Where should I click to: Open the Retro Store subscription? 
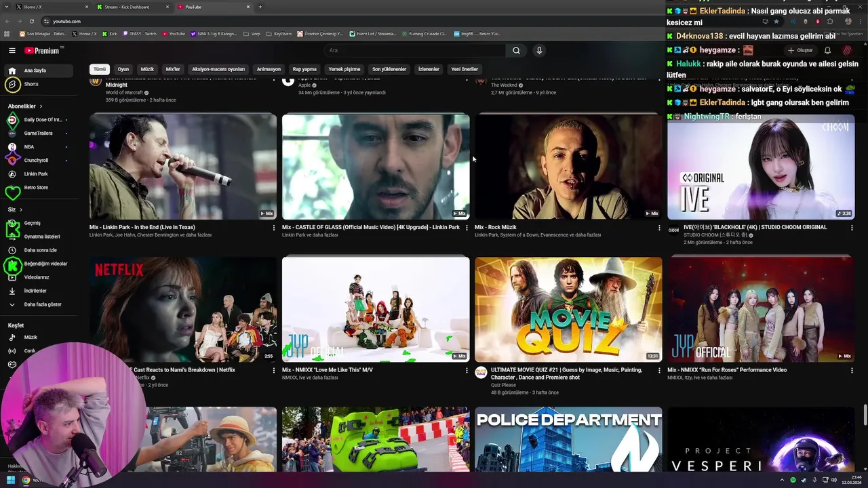click(x=37, y=187)
